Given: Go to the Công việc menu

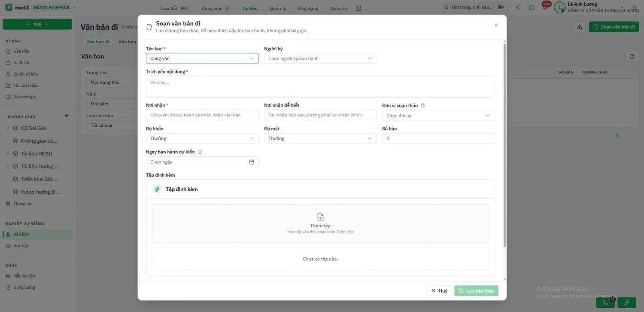Looking at the screenshot, I should (x=216, y=8).
